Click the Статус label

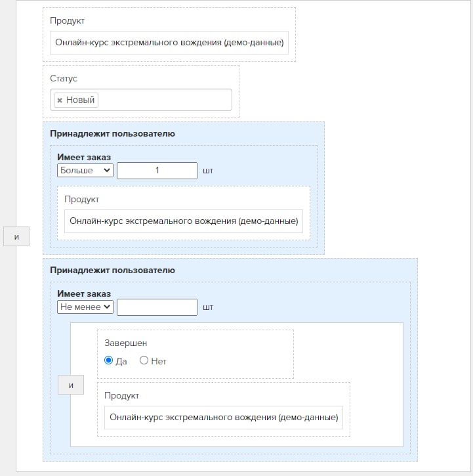pyautogui.click(x=64, y=79)
